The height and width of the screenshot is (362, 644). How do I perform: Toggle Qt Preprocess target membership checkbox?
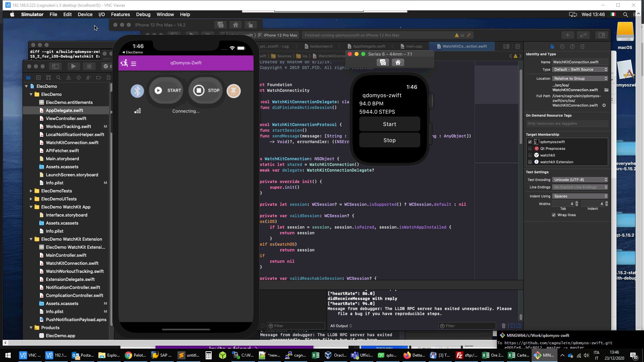tap(530, 148)
